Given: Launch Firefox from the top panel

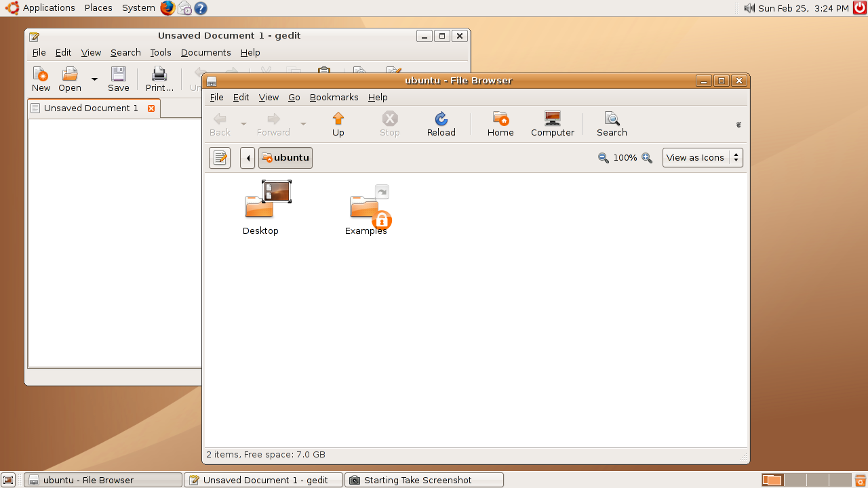Looking at the screenshot, I should [166, 7].
